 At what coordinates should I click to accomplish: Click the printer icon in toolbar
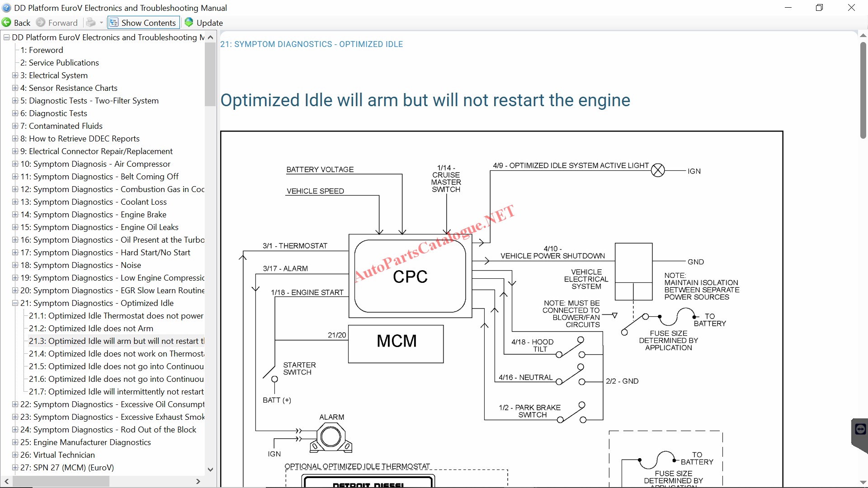click(x=91, y=23)
